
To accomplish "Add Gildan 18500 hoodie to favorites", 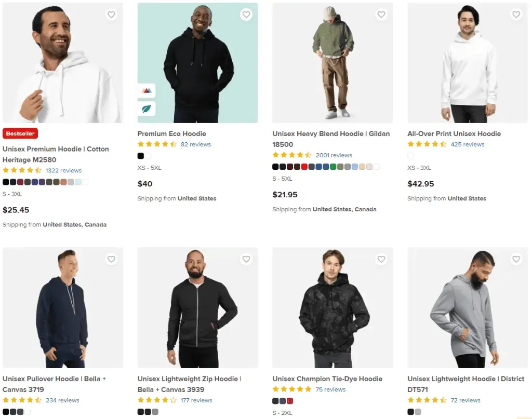I will click(x=381, y=15).
